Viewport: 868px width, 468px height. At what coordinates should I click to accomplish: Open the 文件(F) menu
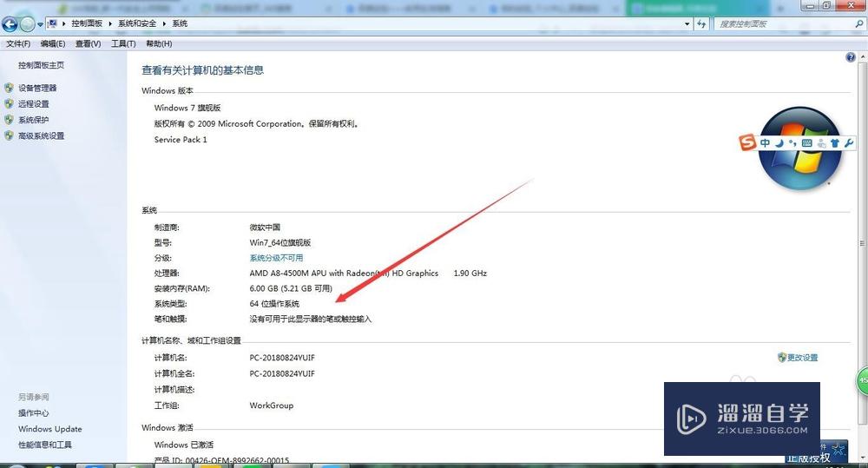coord(17,43)
